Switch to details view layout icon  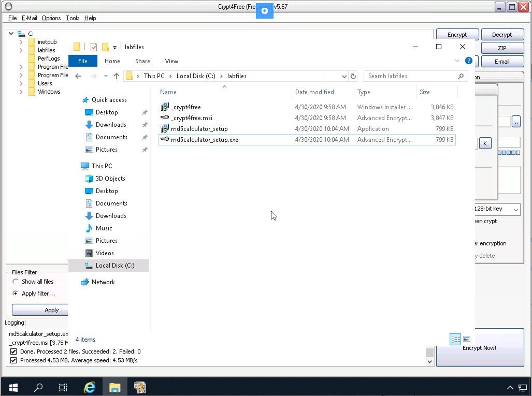pos(456,339)
